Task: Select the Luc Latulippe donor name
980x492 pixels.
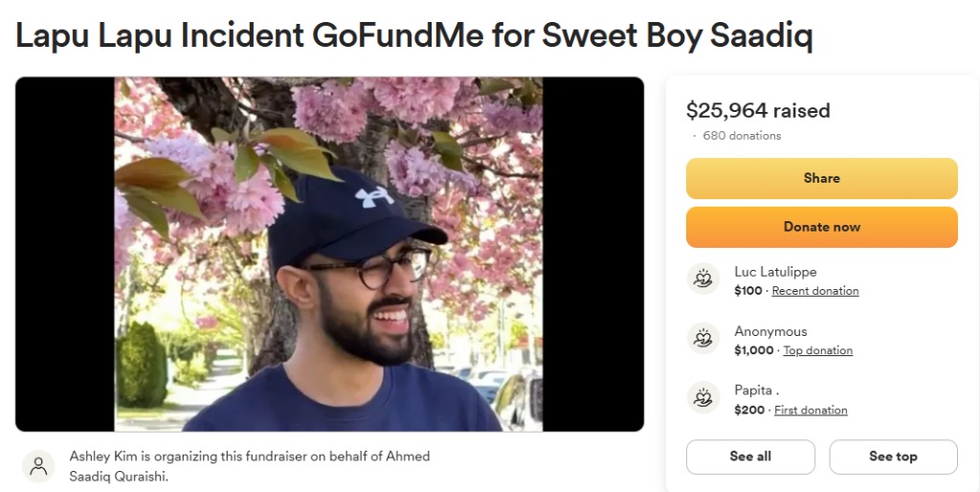Action: tap(775, 272)
